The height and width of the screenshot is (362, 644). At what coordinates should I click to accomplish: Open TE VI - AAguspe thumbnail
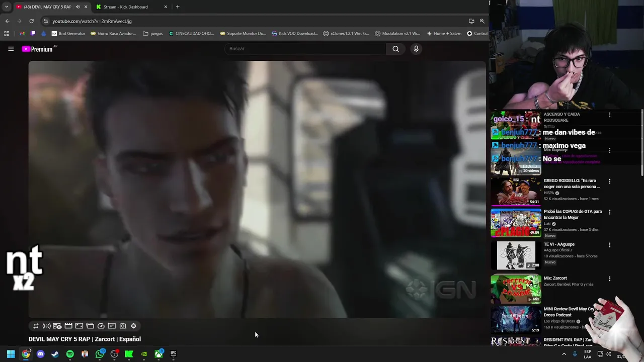(516, 255)
